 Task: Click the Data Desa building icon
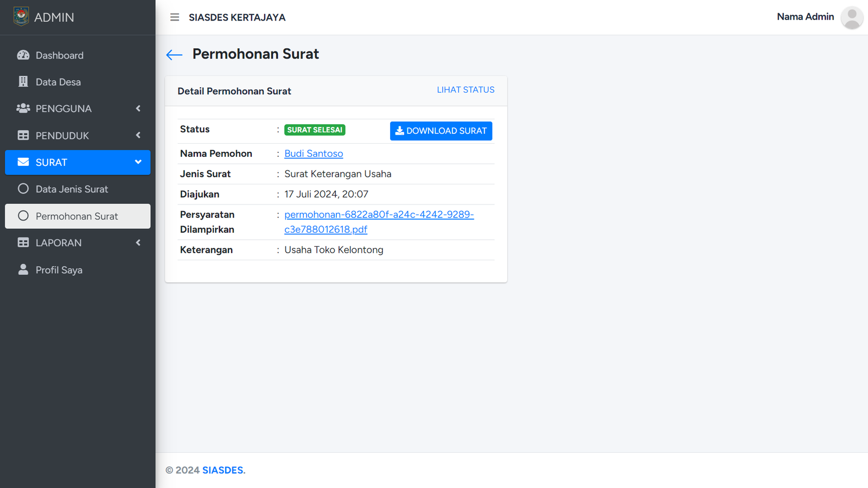(x=23, y=82)
